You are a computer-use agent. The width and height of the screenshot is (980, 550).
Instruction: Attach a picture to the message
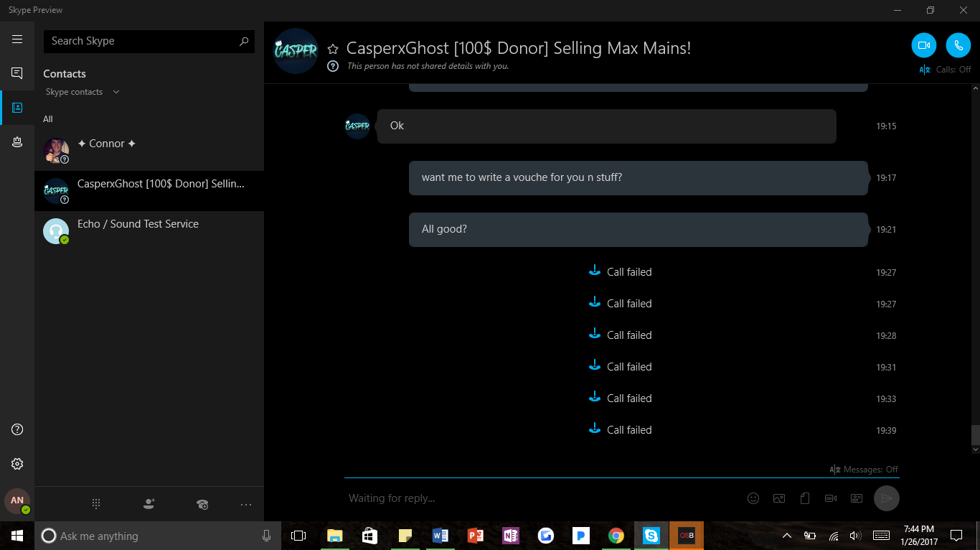[779, 498]
